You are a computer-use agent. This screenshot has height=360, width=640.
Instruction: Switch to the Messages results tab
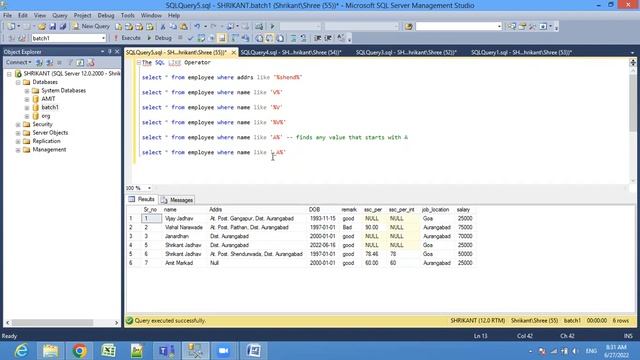[x=177, y=200]
